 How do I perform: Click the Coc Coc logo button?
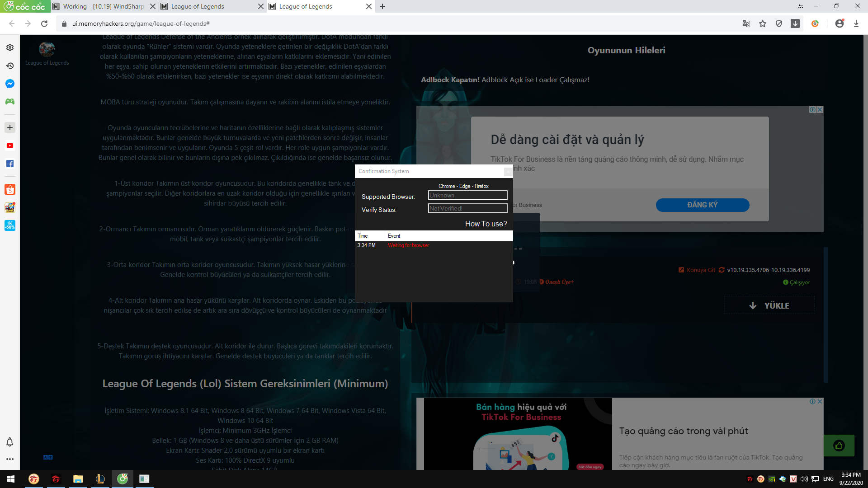point(24,6)
